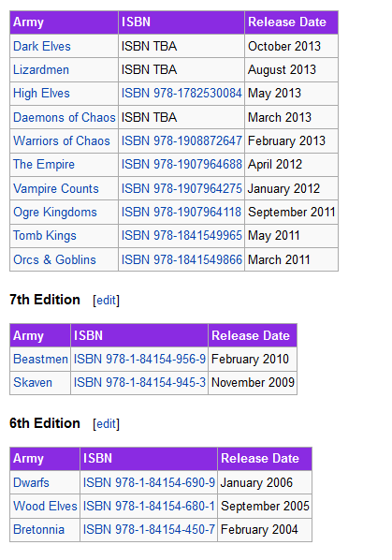The image size is (392, 560).
Task: Click Release Date header of first table
Action: (x=287, y=22)
